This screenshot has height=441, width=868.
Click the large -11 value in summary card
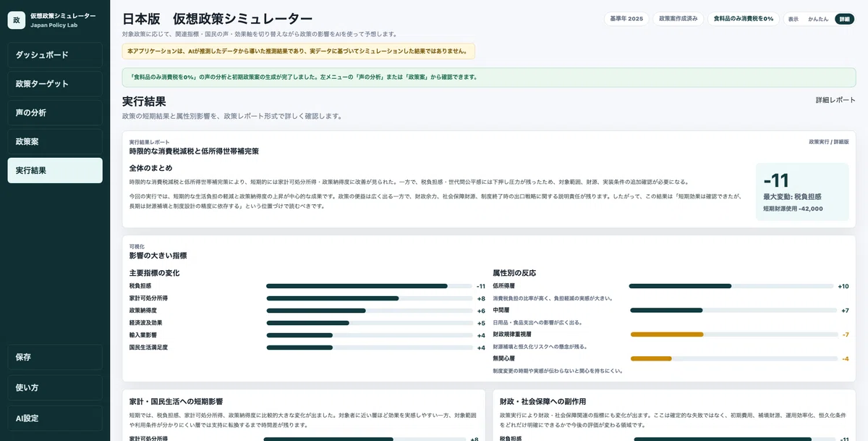tap(776, 180)
